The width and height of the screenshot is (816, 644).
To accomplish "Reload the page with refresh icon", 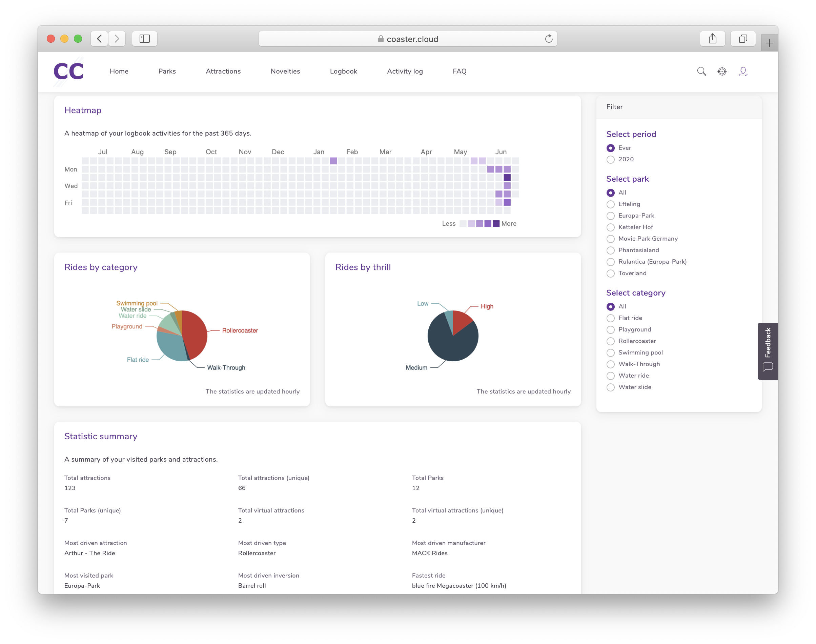I will 549,38.
